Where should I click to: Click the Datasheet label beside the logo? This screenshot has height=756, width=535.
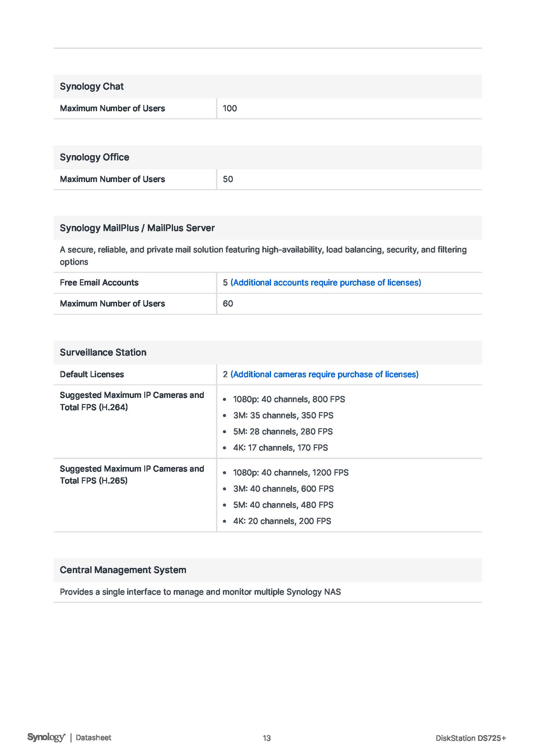(x=93, y=738)
